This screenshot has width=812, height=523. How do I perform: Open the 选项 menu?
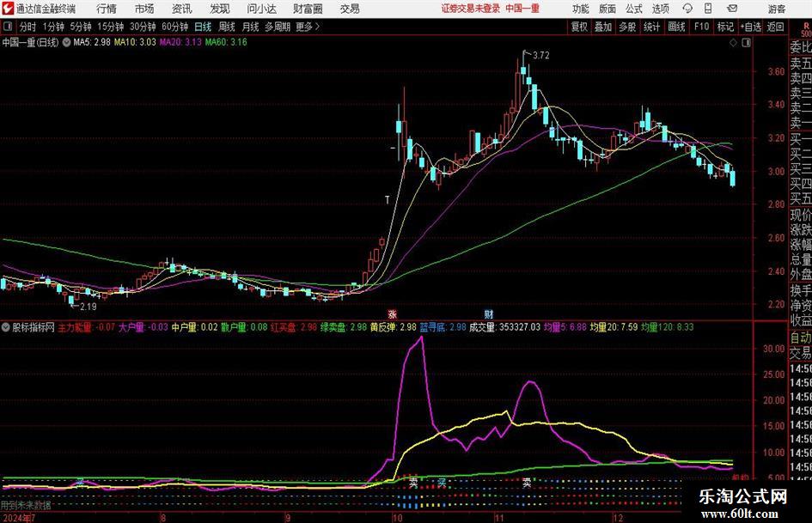(x=660, y=9)
